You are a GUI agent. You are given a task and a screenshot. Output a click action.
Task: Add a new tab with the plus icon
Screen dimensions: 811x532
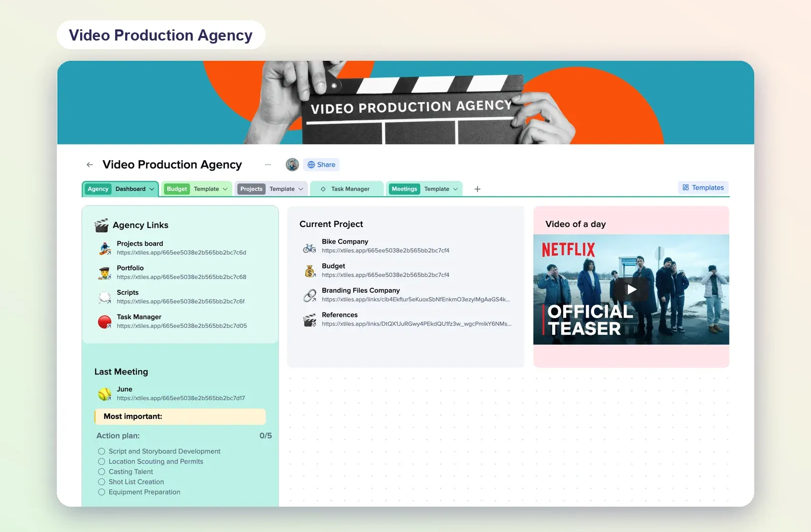coord(477,189)
